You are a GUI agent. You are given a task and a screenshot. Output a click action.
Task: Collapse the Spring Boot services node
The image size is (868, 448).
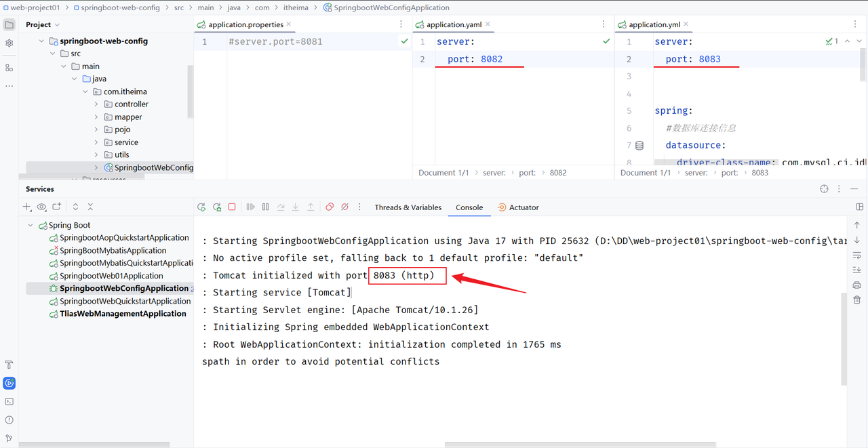point(30,225)
